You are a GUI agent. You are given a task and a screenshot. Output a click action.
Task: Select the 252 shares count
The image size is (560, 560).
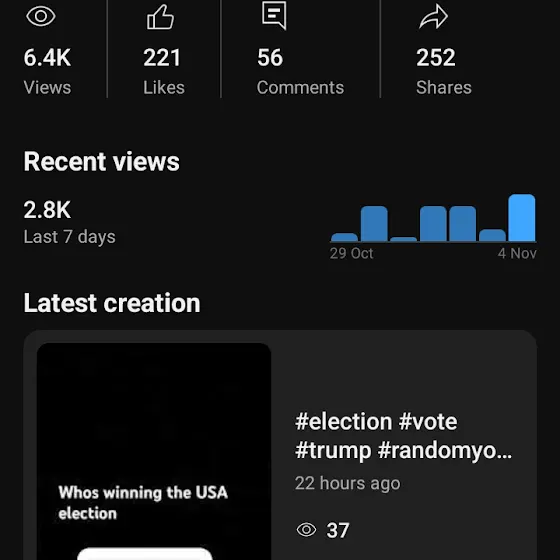(436, 58)
